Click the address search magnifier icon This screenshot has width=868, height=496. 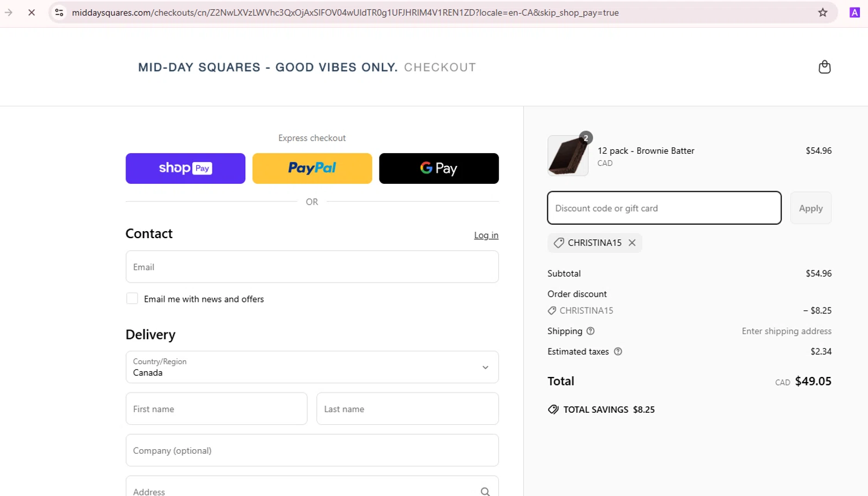coord(485,491)
